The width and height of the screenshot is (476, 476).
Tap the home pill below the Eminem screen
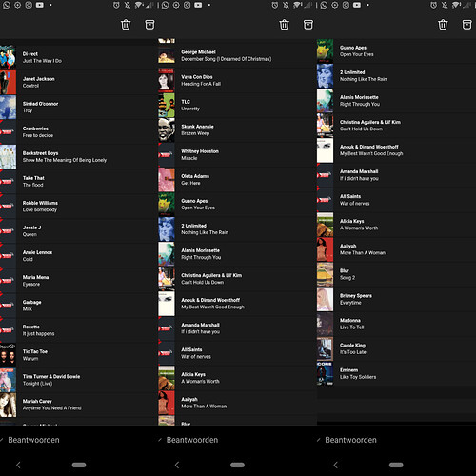[x=396, y=465]
